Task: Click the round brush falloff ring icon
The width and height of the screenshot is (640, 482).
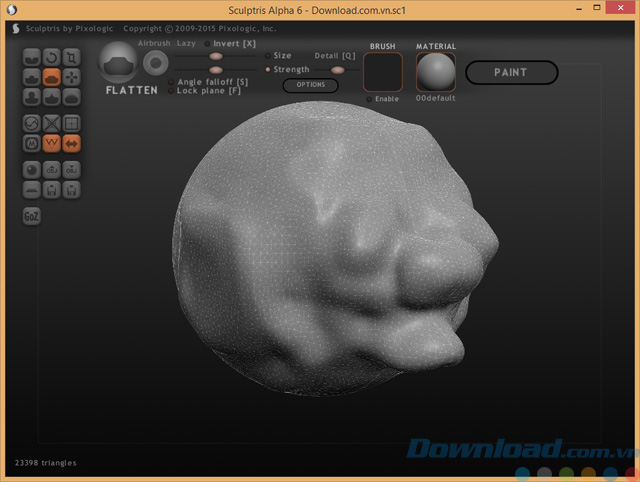Action: coord(156,63)
